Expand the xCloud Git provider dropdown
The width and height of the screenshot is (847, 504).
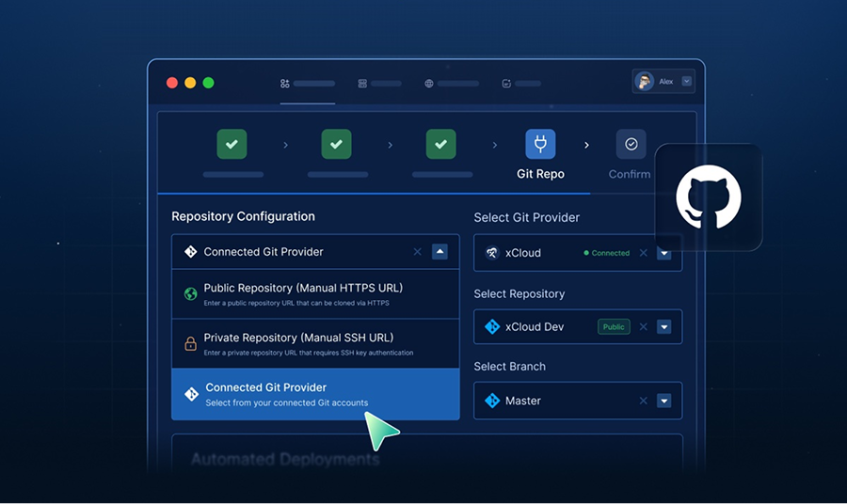coord(663,253)
